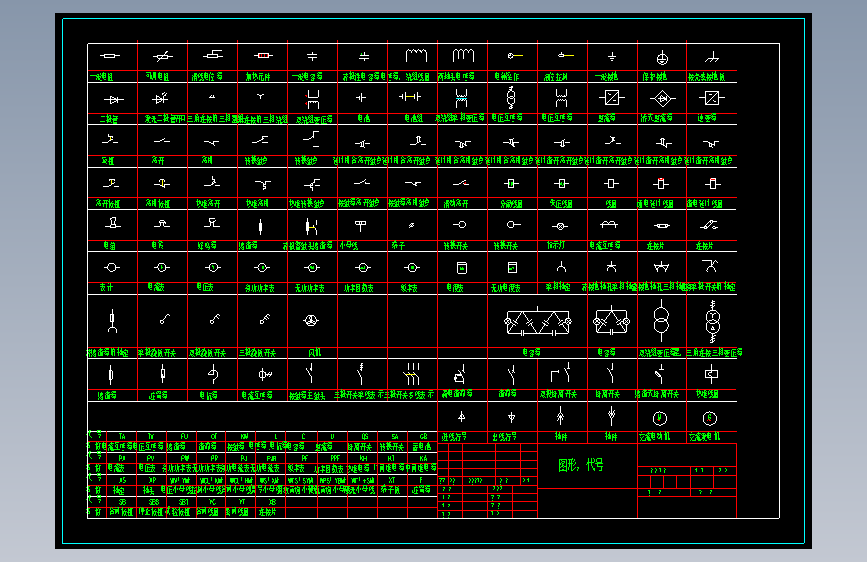The width and height of the screenshot is (867, 562).
Task: Click the QS code in the legend table
Action: coord(364,436)
